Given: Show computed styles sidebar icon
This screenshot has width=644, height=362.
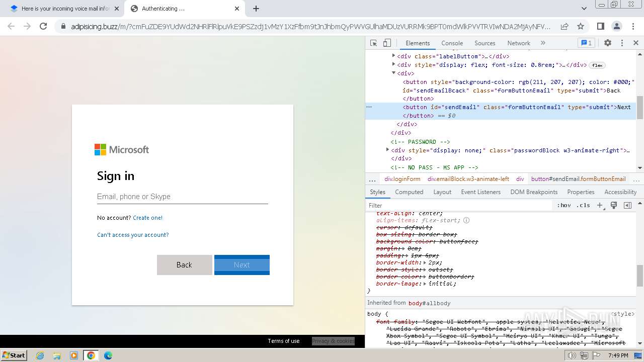Looking at the screenshot, I should [627, 205].
